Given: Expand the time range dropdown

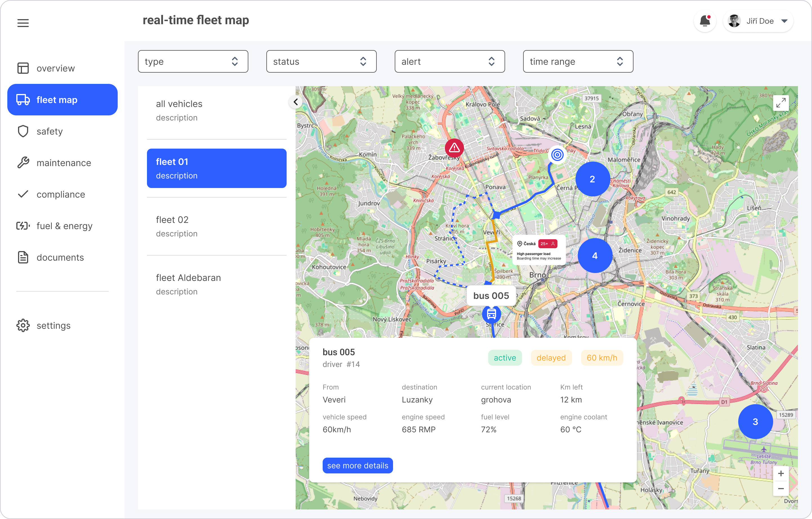Looking at the screenshot, I should [x=578, y=61].
